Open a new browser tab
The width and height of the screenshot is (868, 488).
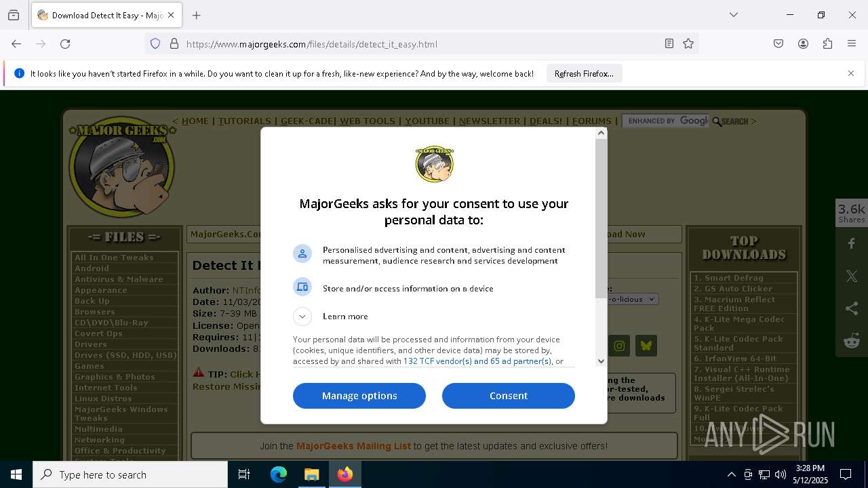[197, 15]
